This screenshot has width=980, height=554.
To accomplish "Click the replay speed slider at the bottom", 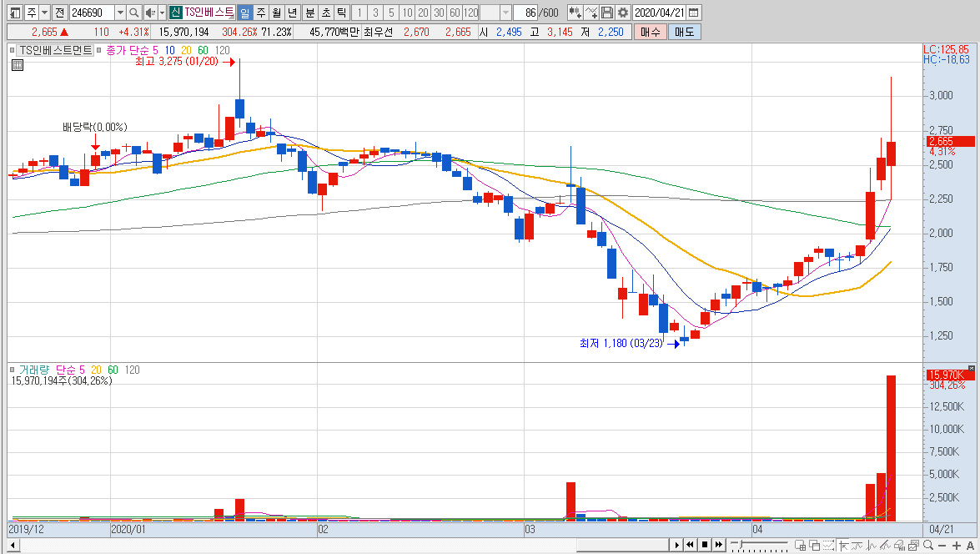I will pos(759,545).
